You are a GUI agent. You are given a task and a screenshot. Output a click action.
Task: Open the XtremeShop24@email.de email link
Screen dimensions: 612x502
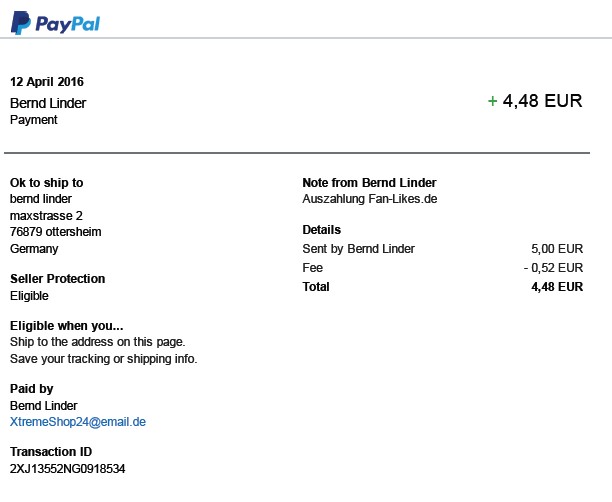[x=78, y=422]
